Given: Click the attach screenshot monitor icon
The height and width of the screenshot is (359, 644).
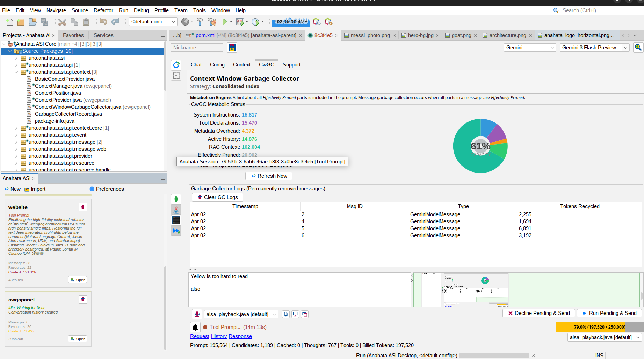Looking at the screenshot, I should pyautogui.click(x=295, y=314).
